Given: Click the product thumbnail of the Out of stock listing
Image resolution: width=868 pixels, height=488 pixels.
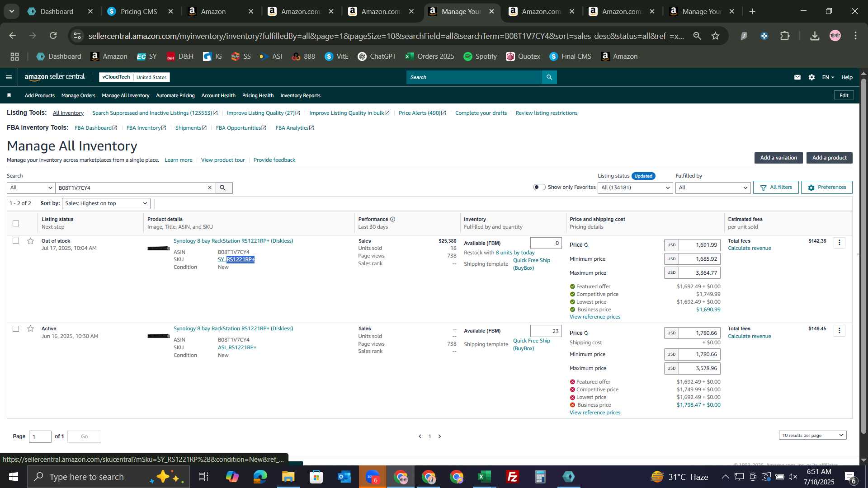Looking at the screenshot, I should click(x=159, y=248).
